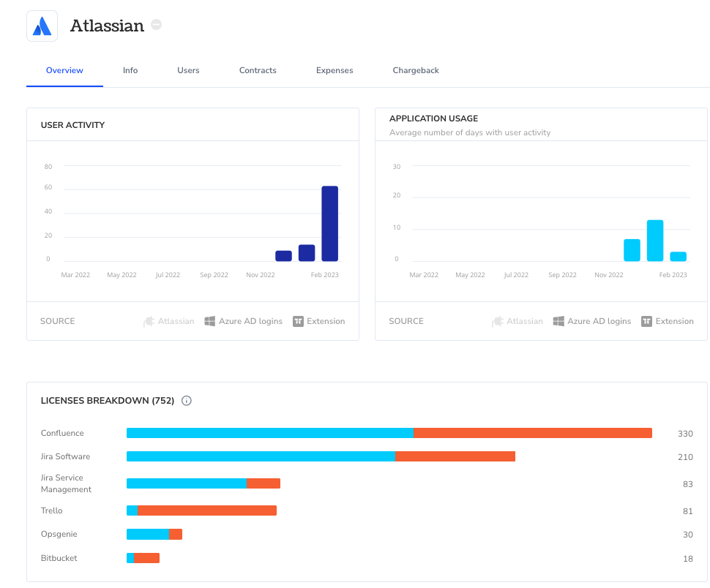Click the Opsgenie count 30
Image resolution: width=710 pixels, height=588 pixels.
(688, 535)
